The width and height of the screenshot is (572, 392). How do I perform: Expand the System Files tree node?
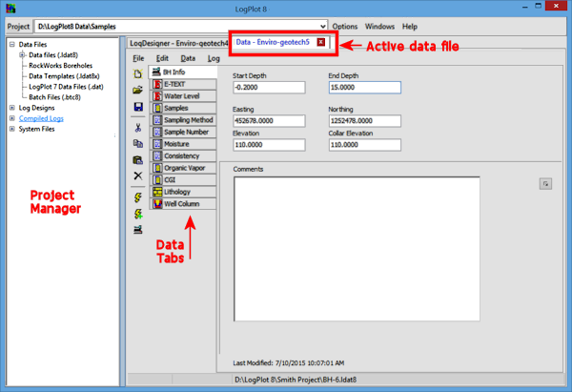coord(11,129)
